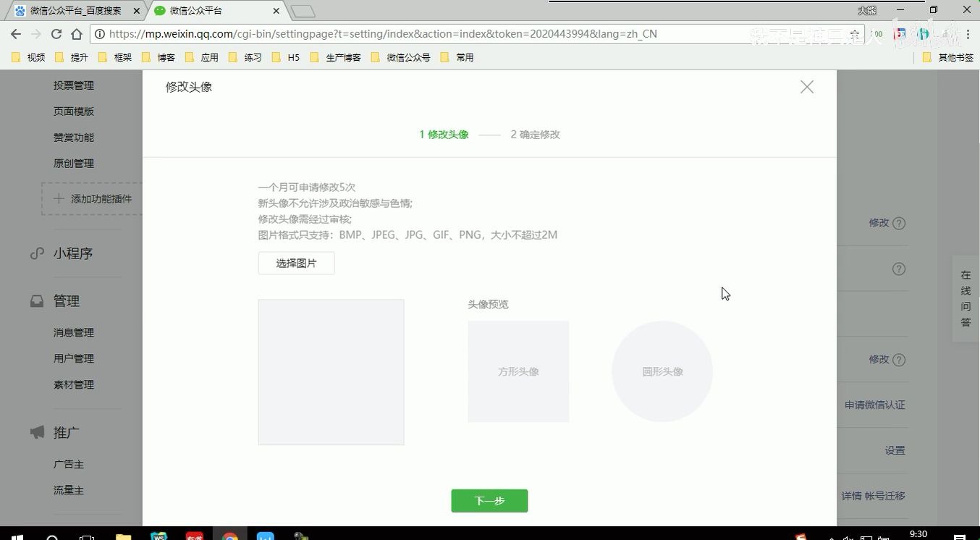Click the taskbar clock showing 9:30
Image resolution: width=980 pixels, height=540 pixels.
[918, 534]
